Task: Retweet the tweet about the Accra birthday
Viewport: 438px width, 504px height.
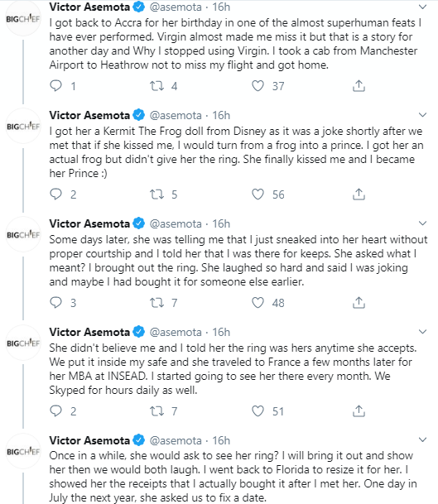Action: click(157, 86)
